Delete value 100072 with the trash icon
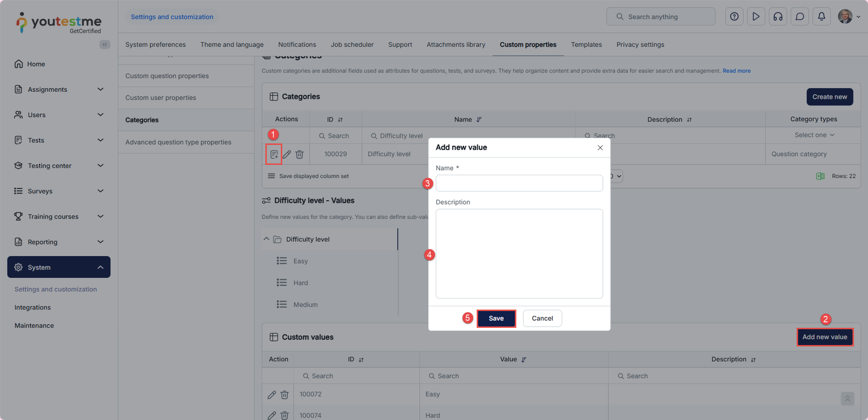868x420 pixels. 284,395
